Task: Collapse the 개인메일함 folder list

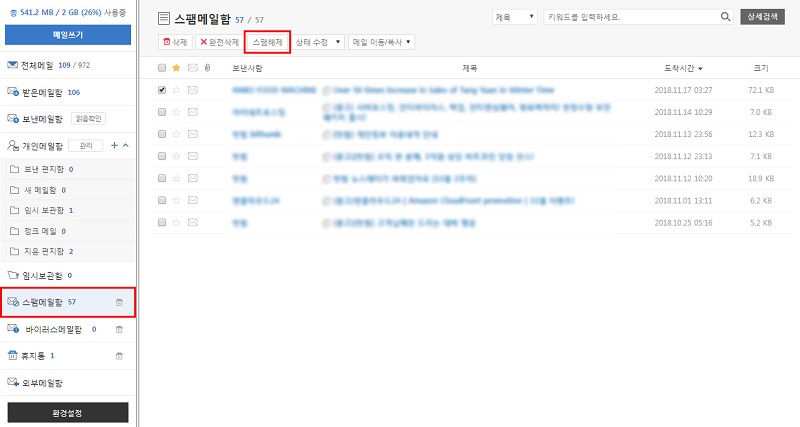Action: pos(126,145)
